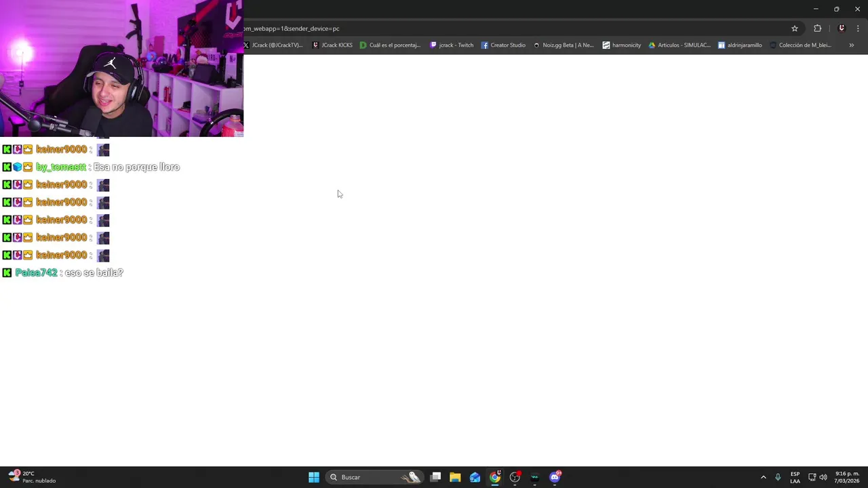
Task: Open the network tray icon
Action: click(x=812, y=477)
